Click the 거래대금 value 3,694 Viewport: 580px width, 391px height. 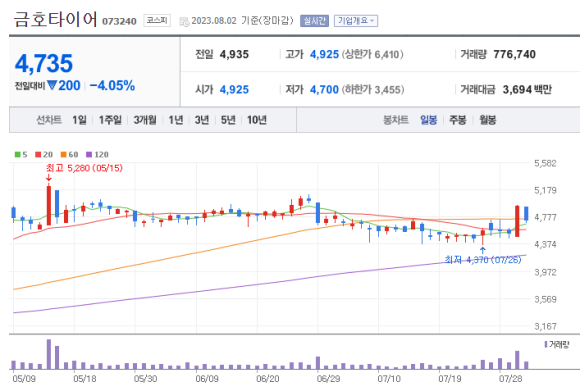tap(517, 90)
